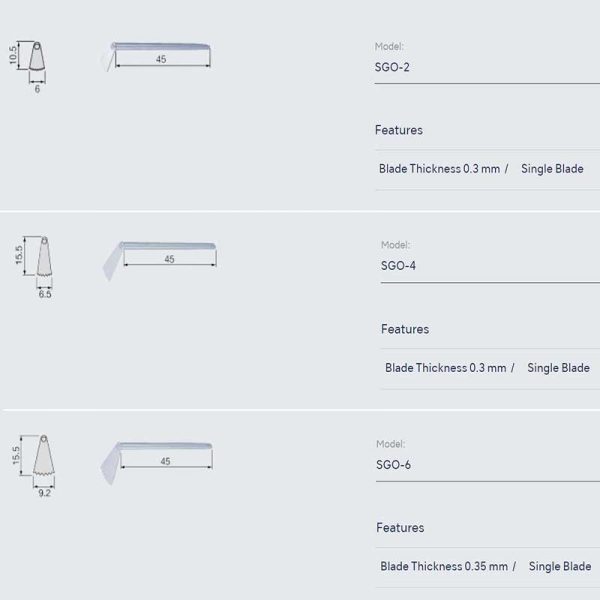The width and height of the screenshot is (600, 600).
Task: Click the SGO-4 blade front-view diagram
Action: pos(44,262)
